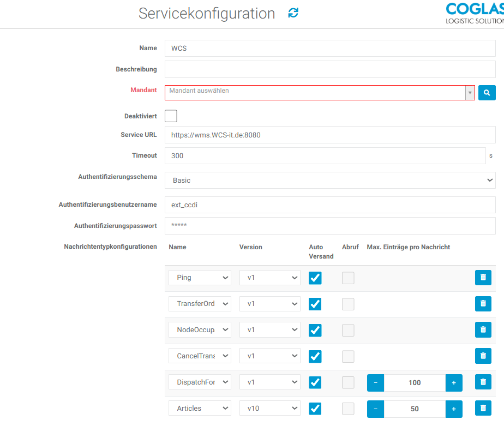
Task: Click the COGLAS logo
Action: (475, 14)
